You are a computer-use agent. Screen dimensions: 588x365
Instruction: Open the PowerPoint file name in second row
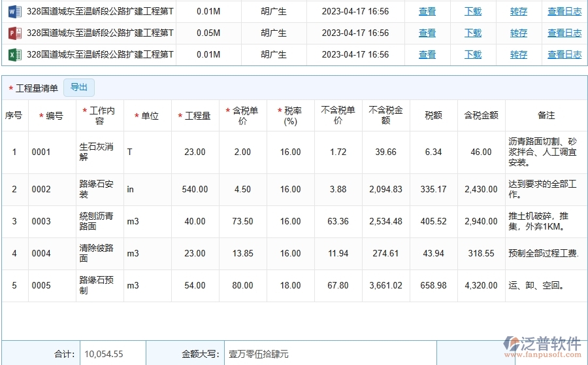tap(100, 33)
